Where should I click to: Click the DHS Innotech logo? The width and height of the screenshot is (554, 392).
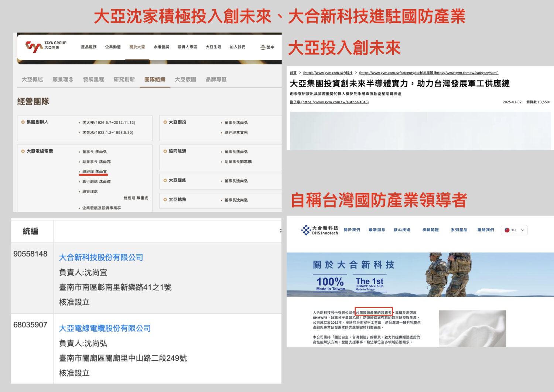[319, 230]
